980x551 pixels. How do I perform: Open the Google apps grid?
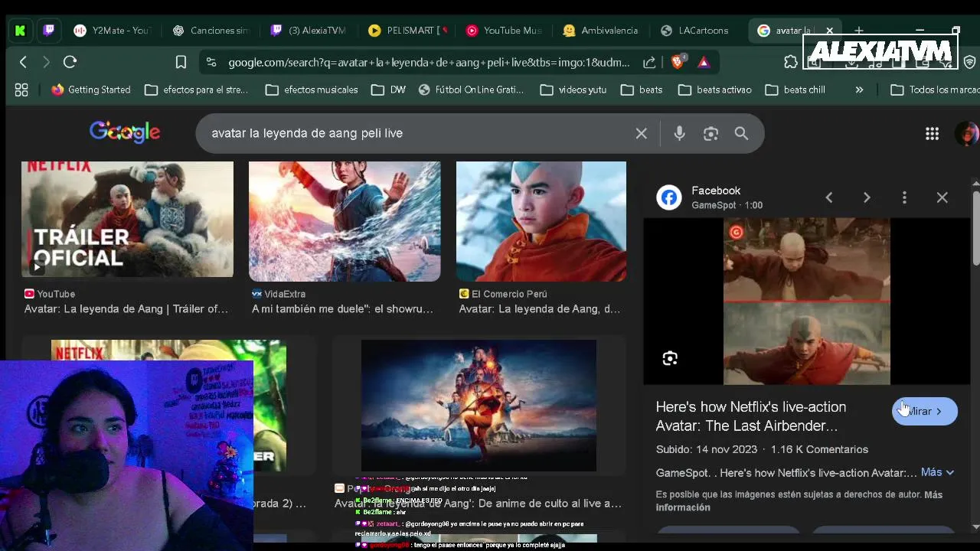[932, 133]
